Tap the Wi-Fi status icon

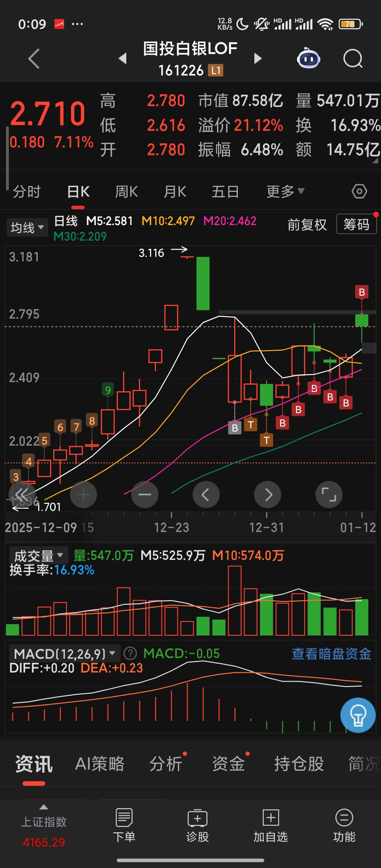[325, 24]
